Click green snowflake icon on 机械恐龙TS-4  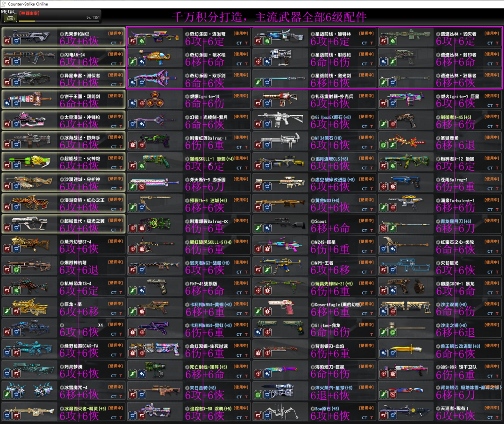(16, 291)
